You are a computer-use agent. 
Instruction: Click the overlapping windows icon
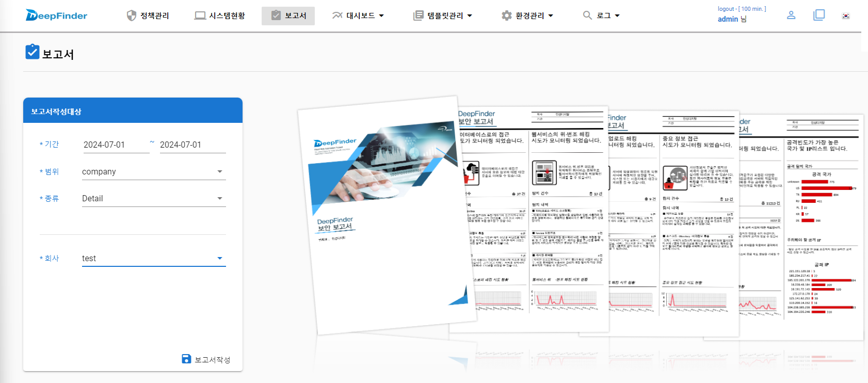[819, 15]
